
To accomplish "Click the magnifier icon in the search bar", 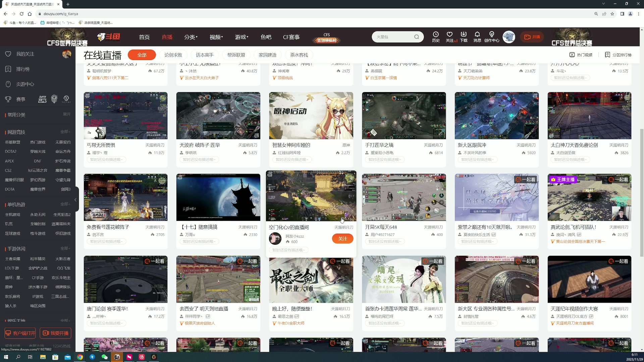I will click(x=417, y=37).
